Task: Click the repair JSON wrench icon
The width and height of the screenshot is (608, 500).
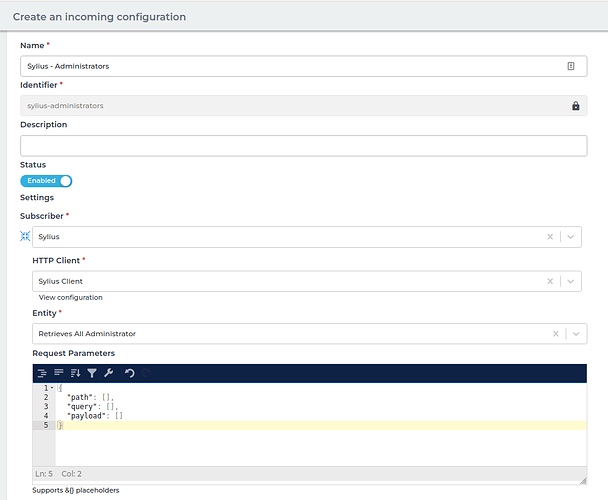Action: click(x=109, y=373)
